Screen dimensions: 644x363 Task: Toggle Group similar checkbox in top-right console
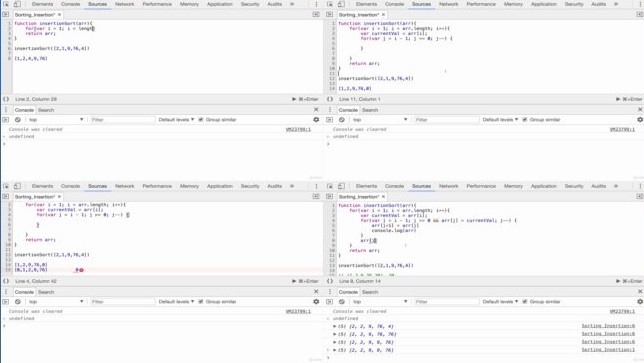[x=525, y=119]
